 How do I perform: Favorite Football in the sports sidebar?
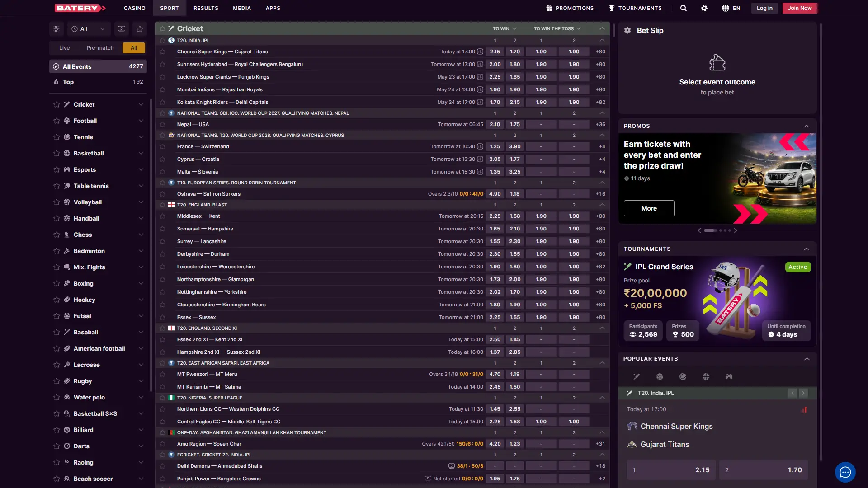point(57,121)
